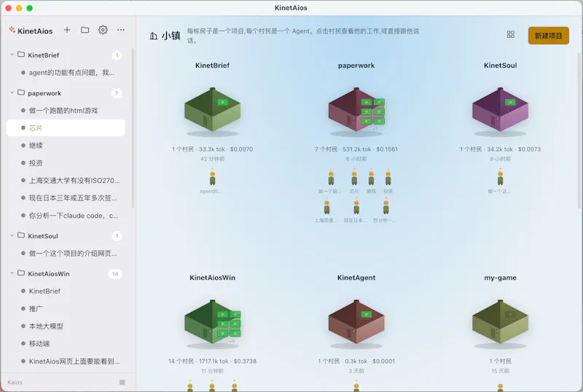Collapse the KinetBrief folder chevron
Screen dimensions: 583x392
pos(12,55)
